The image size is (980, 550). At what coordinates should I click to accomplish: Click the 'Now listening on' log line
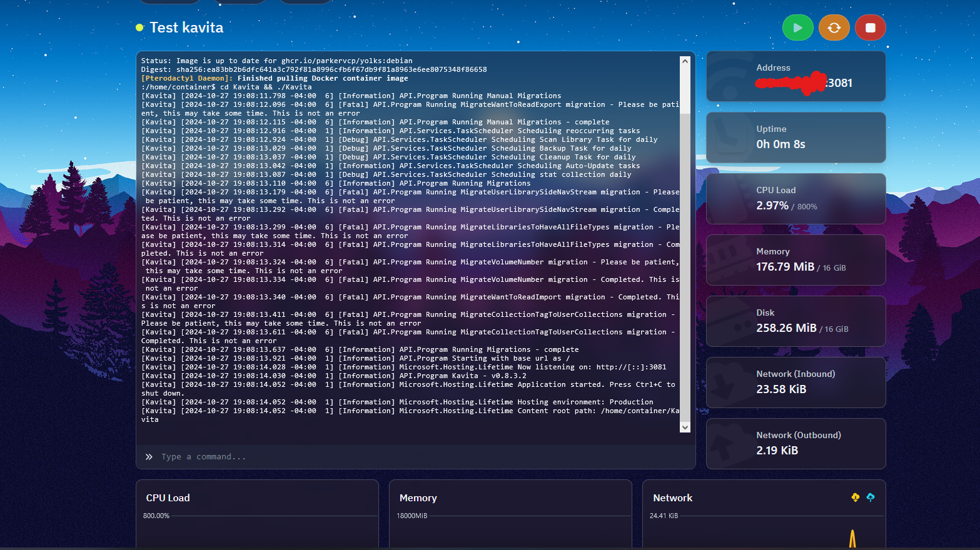(404, 367)
